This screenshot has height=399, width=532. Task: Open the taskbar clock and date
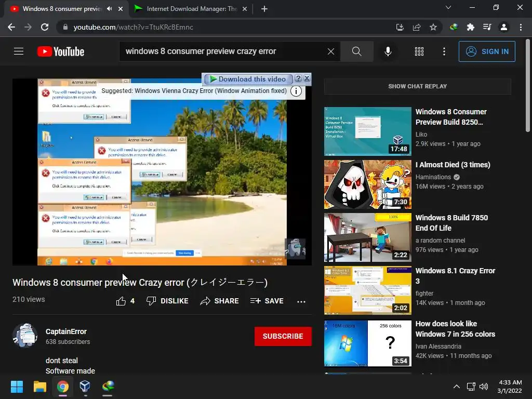click(x=510, y=387)
